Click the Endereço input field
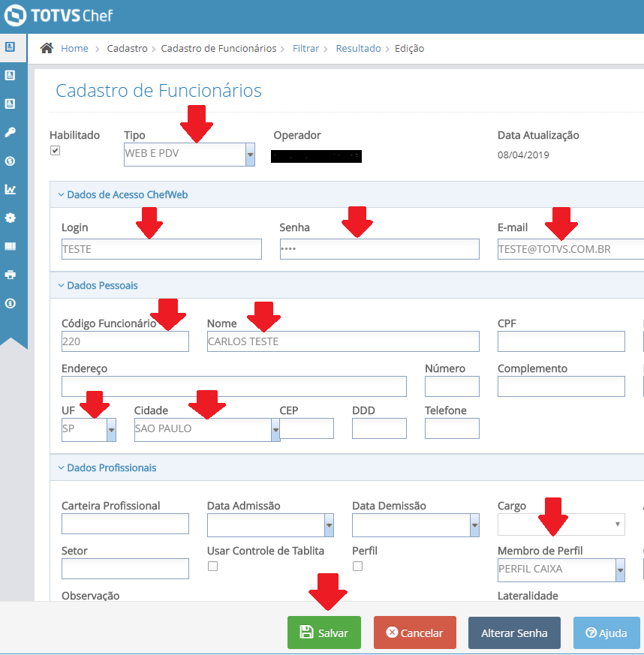 point(234,386)
